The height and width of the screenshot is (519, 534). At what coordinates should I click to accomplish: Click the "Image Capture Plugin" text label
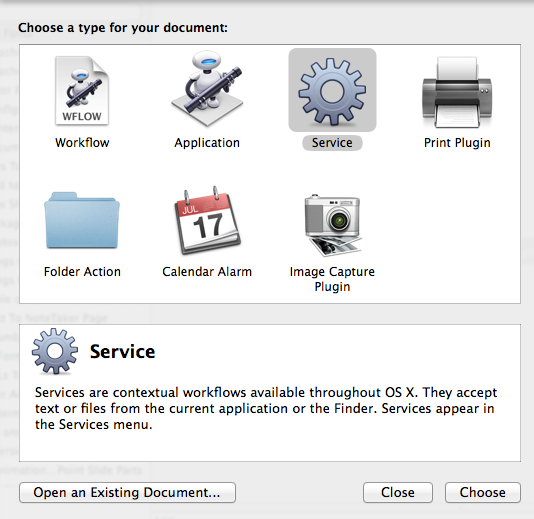tap(332, 279)
